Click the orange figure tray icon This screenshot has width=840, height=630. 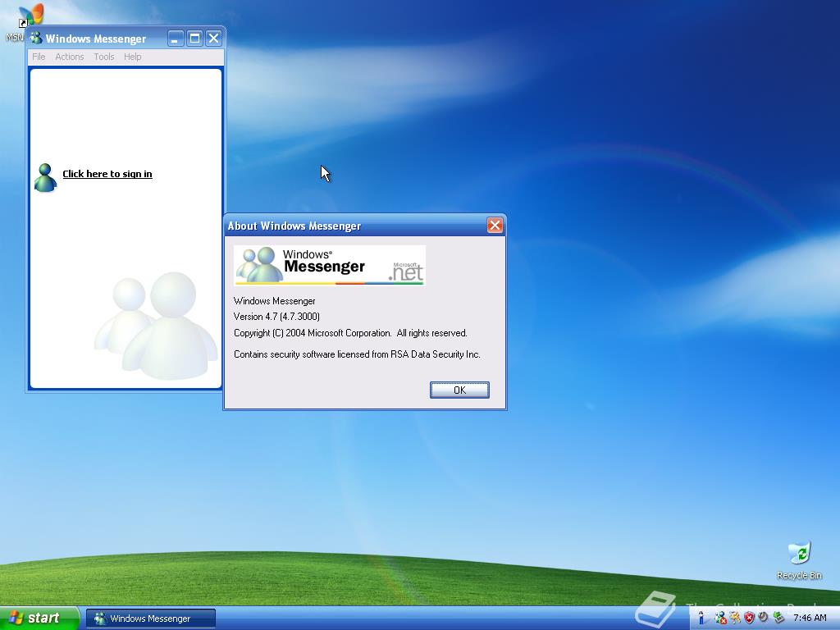735,619
